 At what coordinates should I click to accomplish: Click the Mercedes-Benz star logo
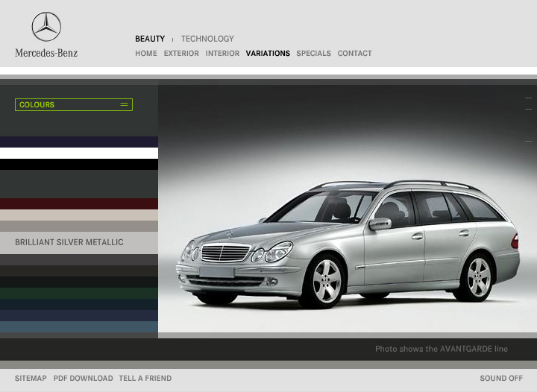(x=45, y=28)
